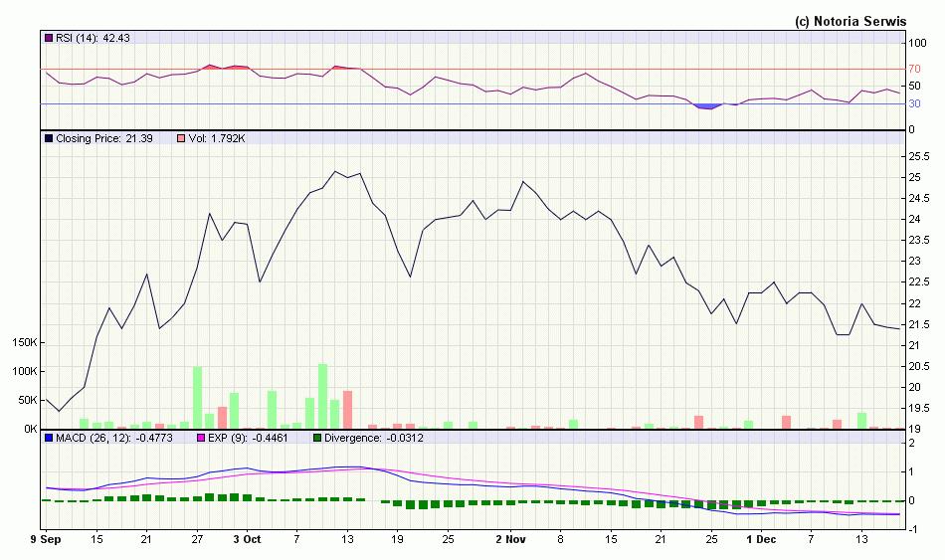Click the purple RSI legend swatch
This screenshot has width=945, height=560.
(x=49, y=38)
